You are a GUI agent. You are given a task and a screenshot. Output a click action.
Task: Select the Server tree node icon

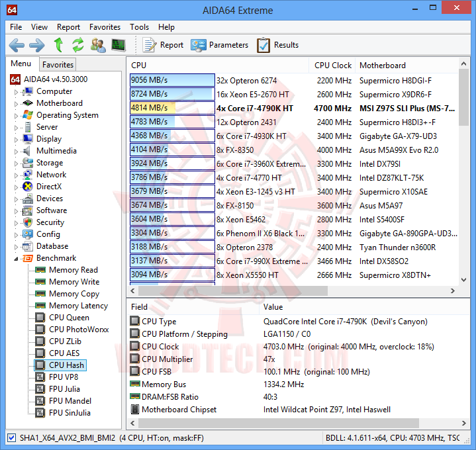click(x=28, y=127)
